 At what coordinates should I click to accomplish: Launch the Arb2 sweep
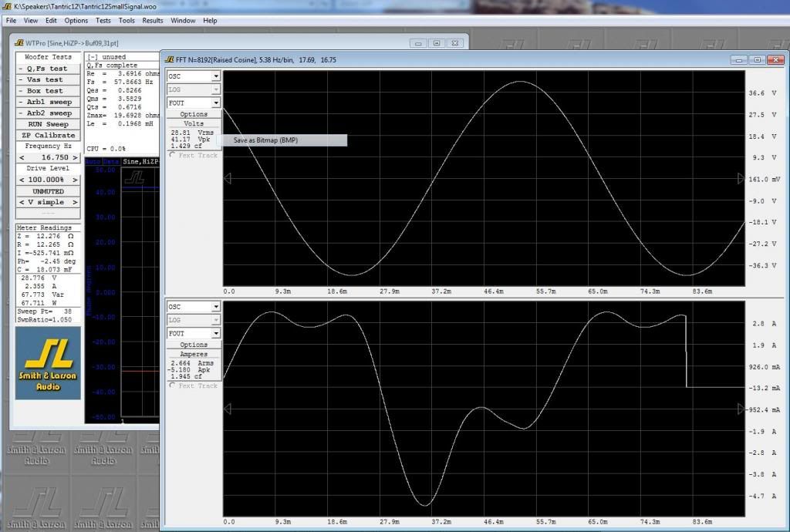(x=48, y=113)
